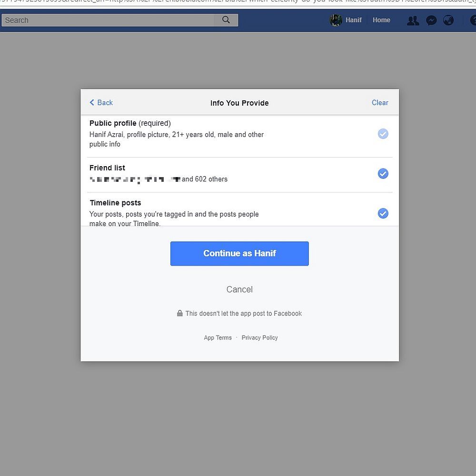Click Hanif's profile picture thumbnail
This screenshot has height=476, width=476.
[336, 20]
